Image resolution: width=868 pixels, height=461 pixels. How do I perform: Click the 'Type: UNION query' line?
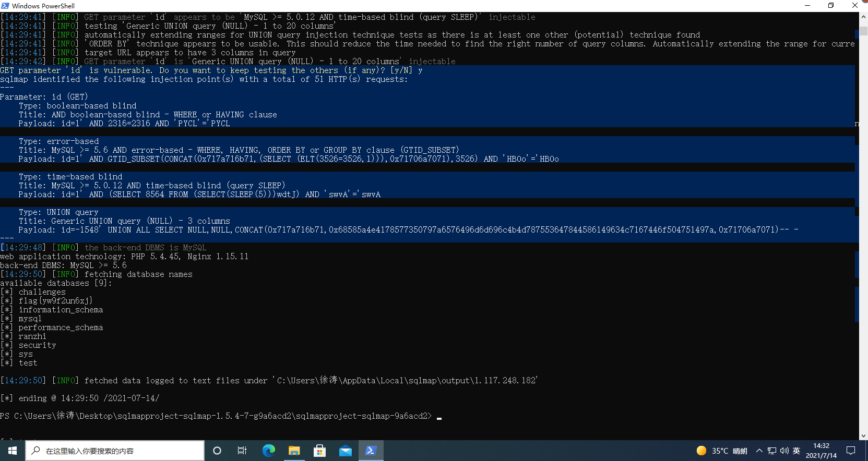(58, 212)
